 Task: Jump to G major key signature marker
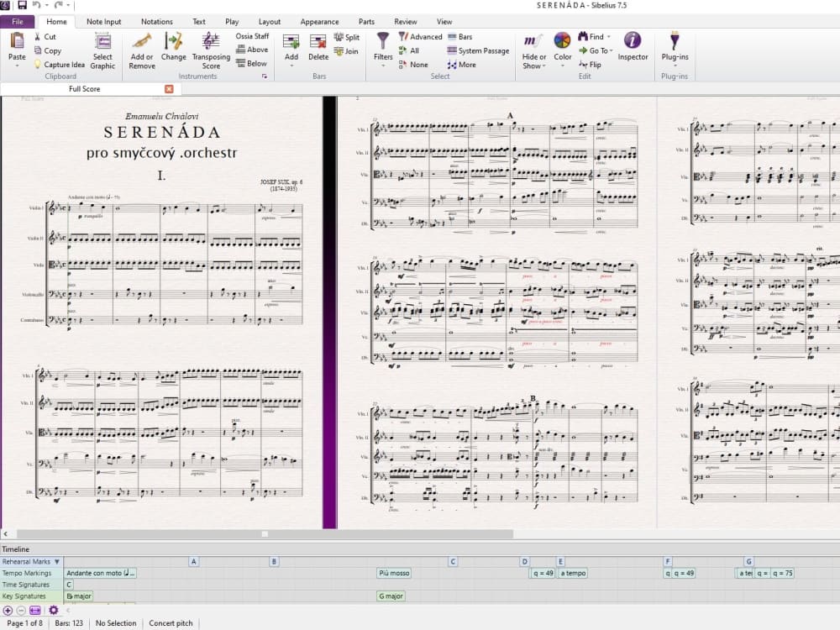pyautogui.click(x=391, y=596)
